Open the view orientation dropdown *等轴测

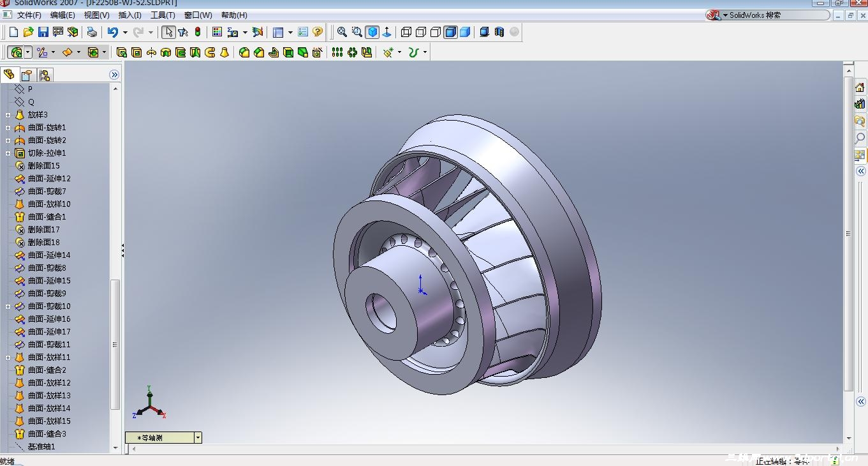(198, 438)
